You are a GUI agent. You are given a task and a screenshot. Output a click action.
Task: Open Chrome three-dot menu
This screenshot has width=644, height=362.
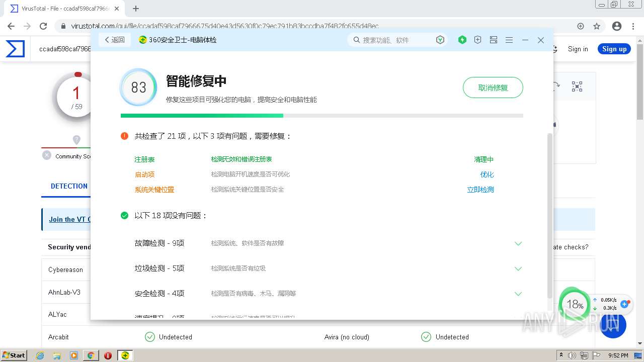[633, 26]
